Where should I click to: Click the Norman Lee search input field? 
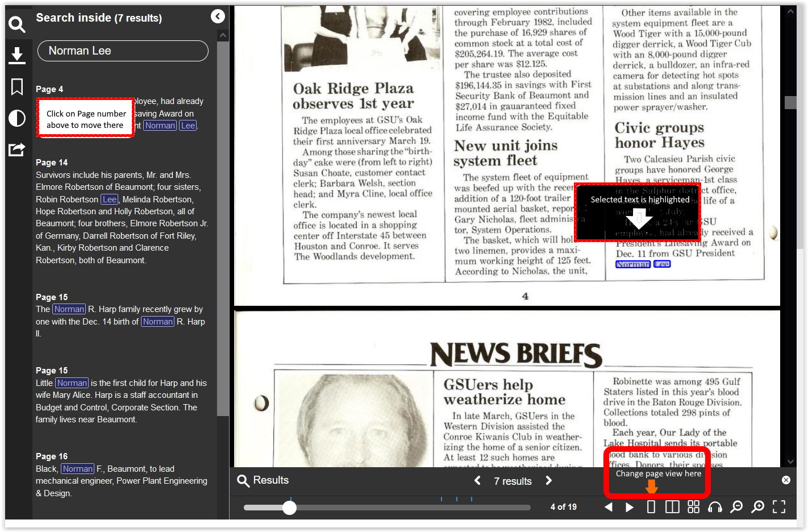(x=123, y=51)
